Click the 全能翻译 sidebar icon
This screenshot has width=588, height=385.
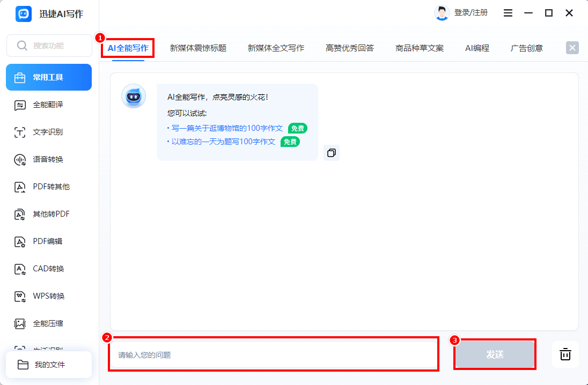(x=20, y=105)
